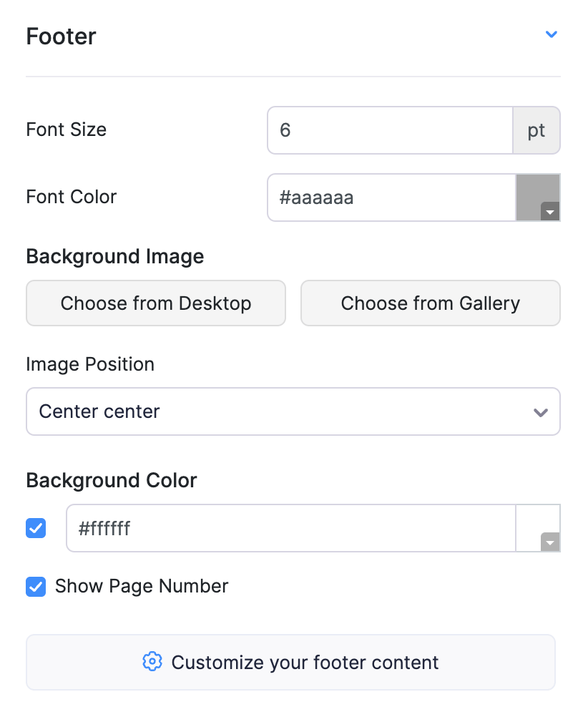
Task: Open Customize your footer content
Action: (x=290, y=663)
